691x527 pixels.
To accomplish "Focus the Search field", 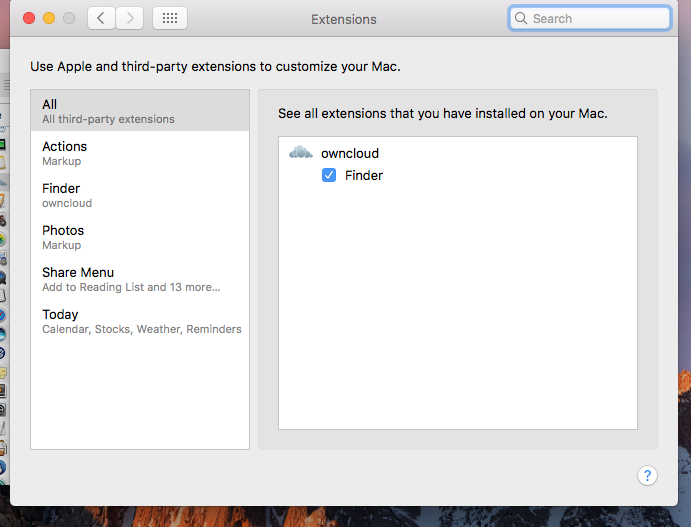I will click(x=590, y=19).
